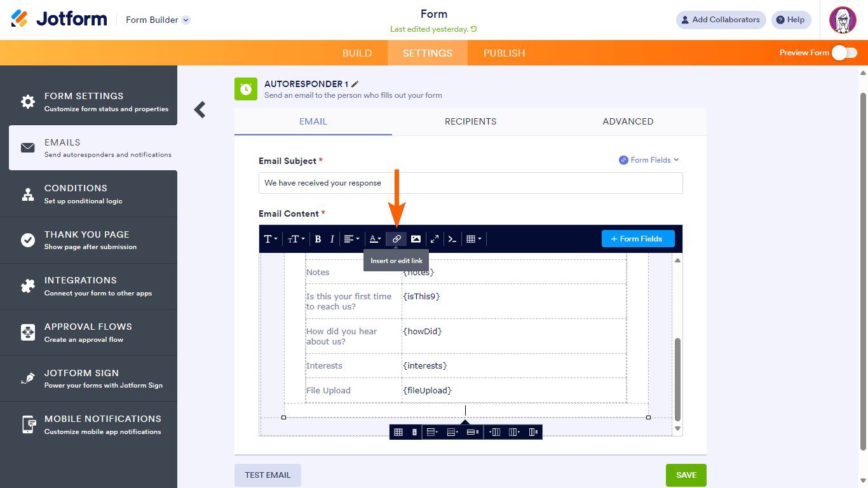The image size is (868, 488).
Task: Click the revision history icon beside last edited
Action: click(473, 29)
